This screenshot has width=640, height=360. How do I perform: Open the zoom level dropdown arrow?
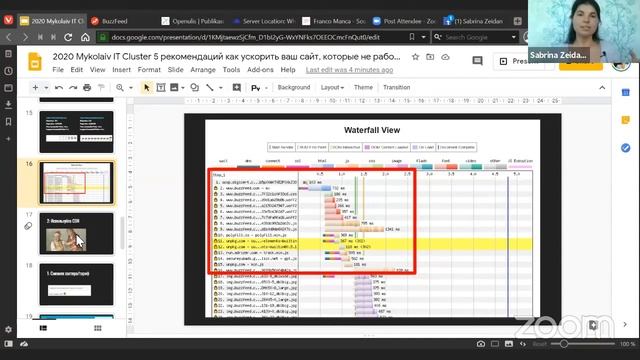[x=131, y=88]
